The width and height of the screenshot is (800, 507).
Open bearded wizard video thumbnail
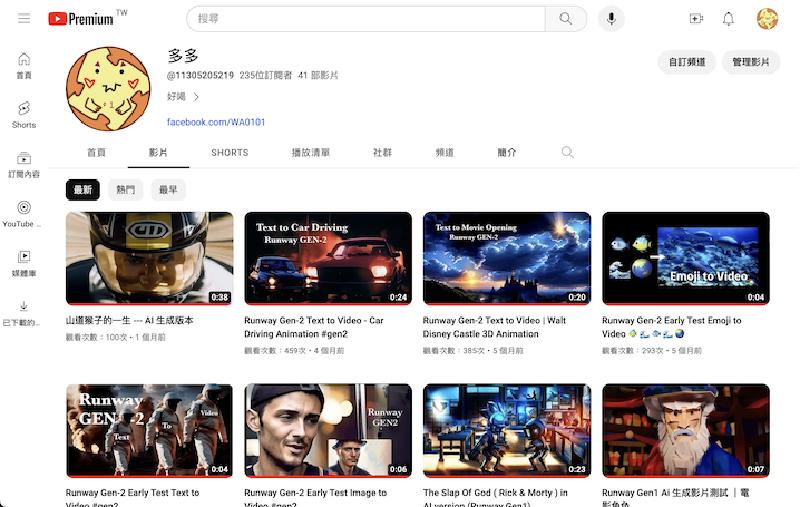coord(686,430)
